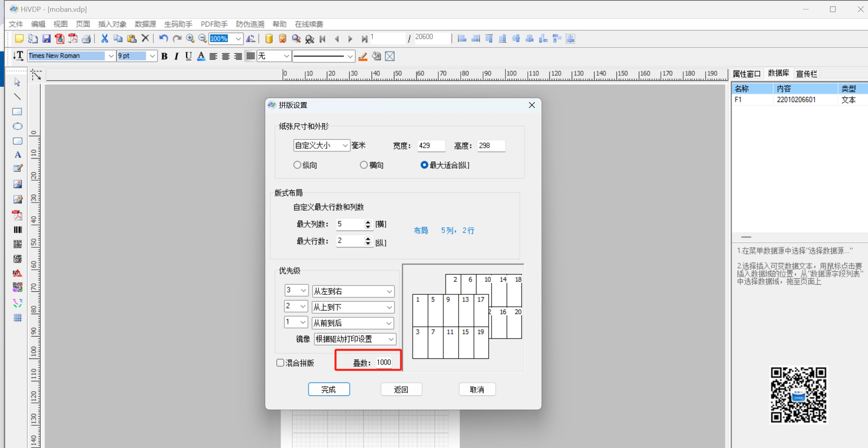This screenshot has height=448, width=868.
Task: Increase 最大列数 with up stepper
Action: (368, 222)
